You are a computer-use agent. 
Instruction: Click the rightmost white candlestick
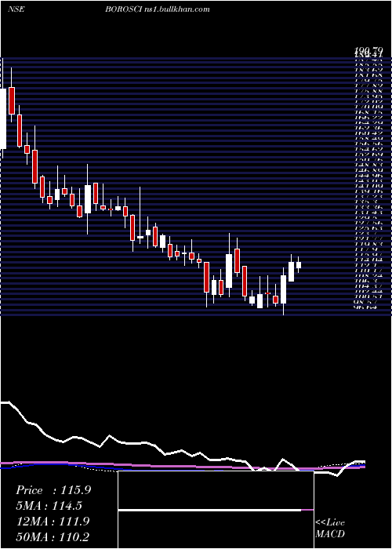[x=299, y=265]
